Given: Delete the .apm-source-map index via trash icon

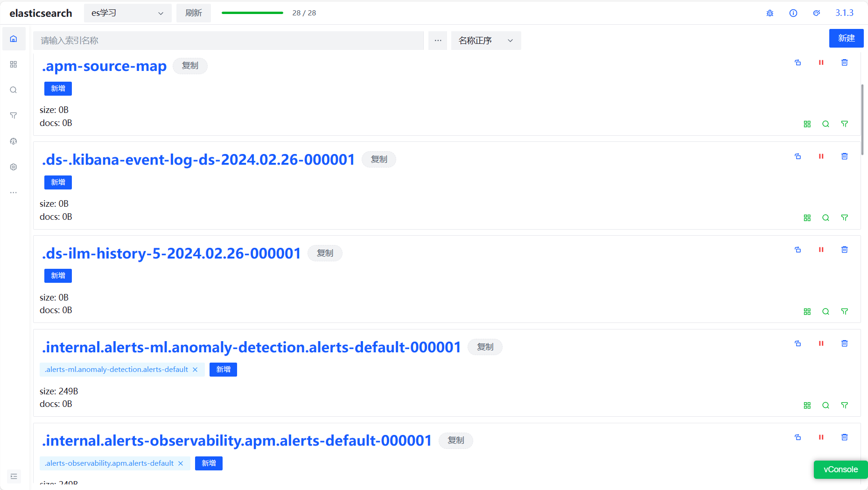Looking at the screenshot, I should pos(844,62).
